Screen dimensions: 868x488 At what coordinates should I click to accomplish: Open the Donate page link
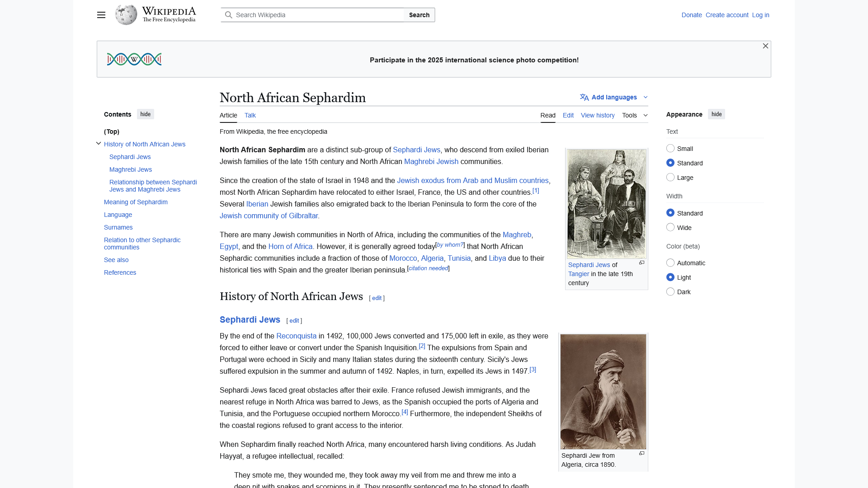pos(691,15)
